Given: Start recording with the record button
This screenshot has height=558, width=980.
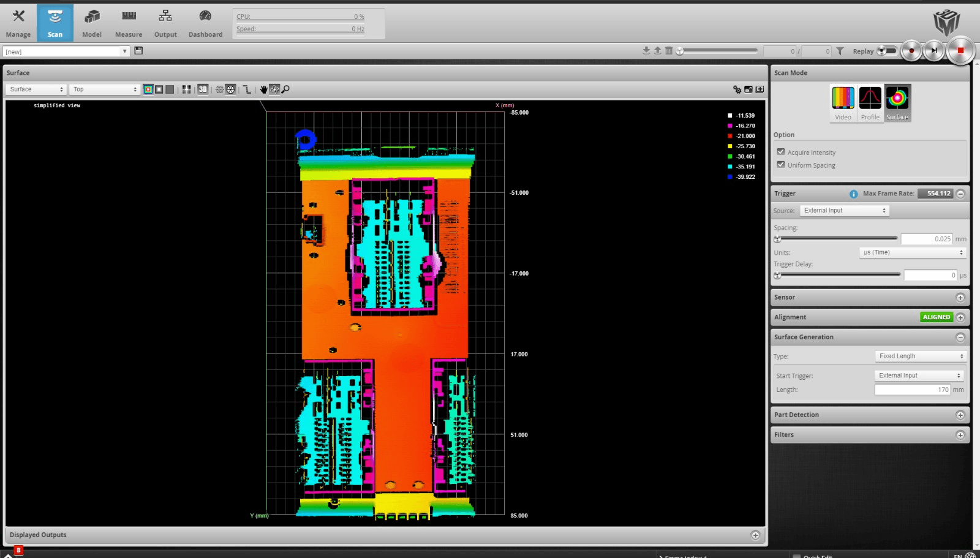Looking at the screenshot, I should tap(911, 51).
